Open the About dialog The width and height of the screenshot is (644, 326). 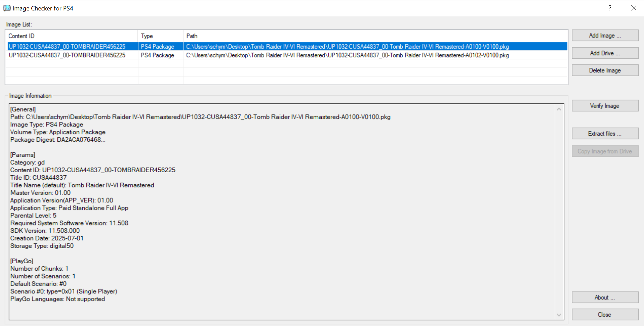pyautogui.click(x=605, y=297)
